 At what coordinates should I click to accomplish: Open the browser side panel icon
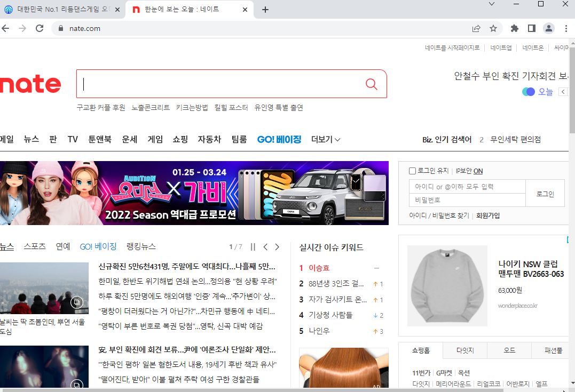pyautogui.click(x=532, y=28)
